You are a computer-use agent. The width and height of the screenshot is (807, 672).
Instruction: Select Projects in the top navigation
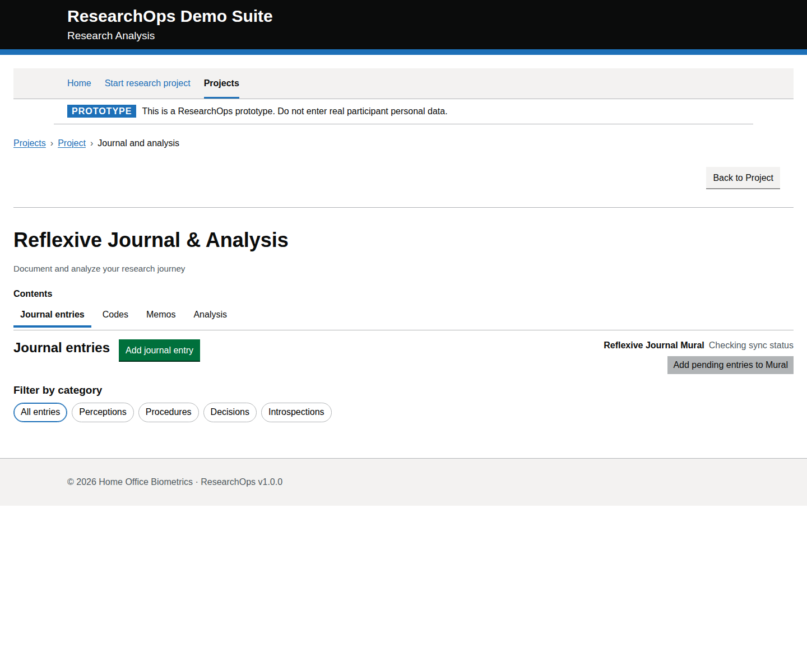coord(221,83)
